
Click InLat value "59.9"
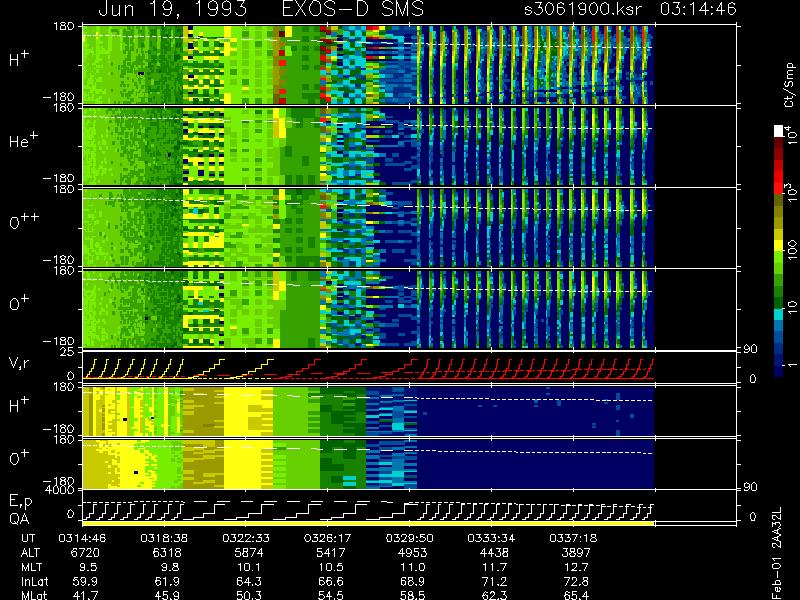coord(85,581)
